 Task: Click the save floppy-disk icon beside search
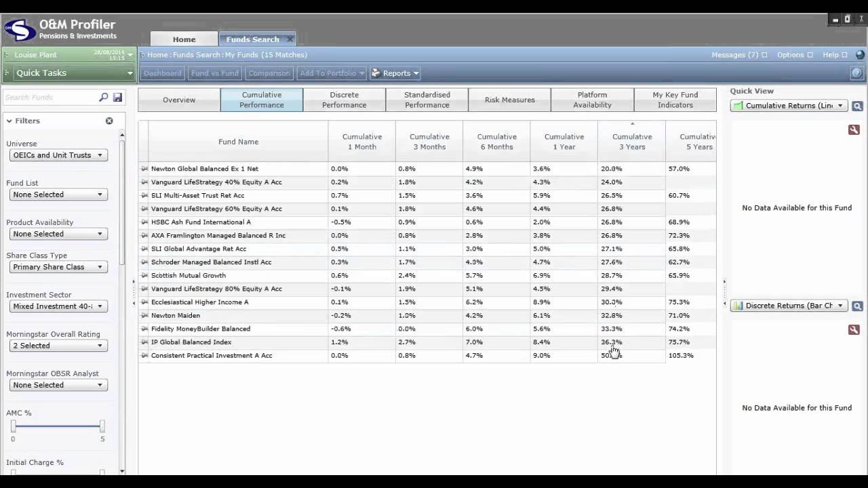tap(117, 98)
